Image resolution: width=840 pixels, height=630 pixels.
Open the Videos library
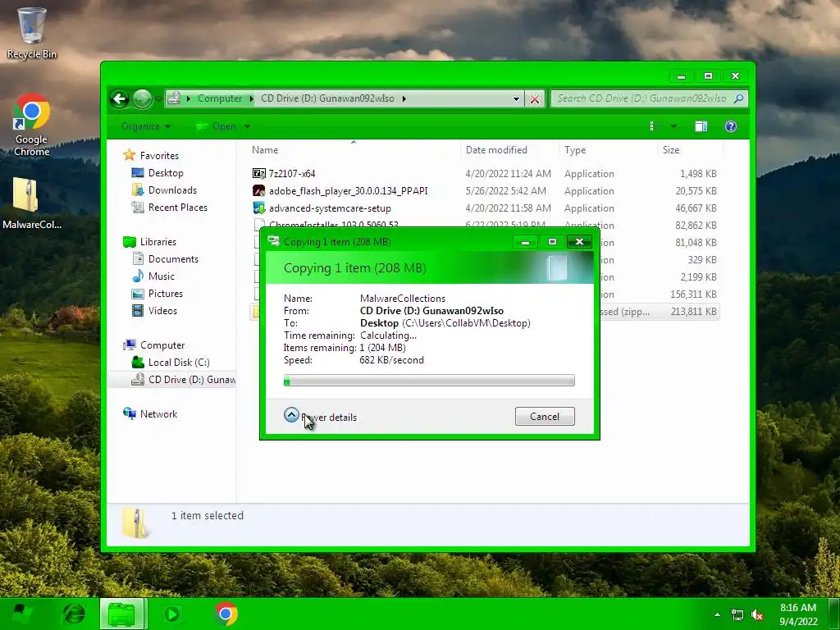pyautogui.click(x=162, y=311)
